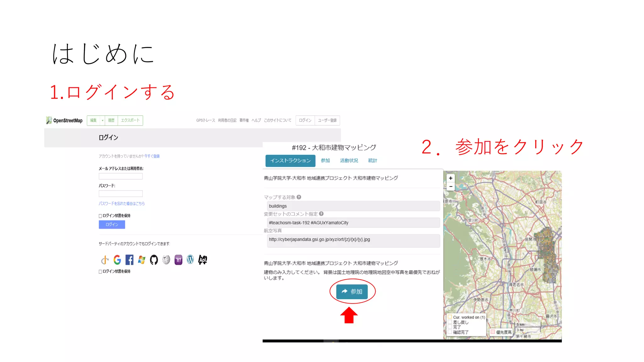Check ログイン状態を保持 below third-party icons

coord(100,271)
